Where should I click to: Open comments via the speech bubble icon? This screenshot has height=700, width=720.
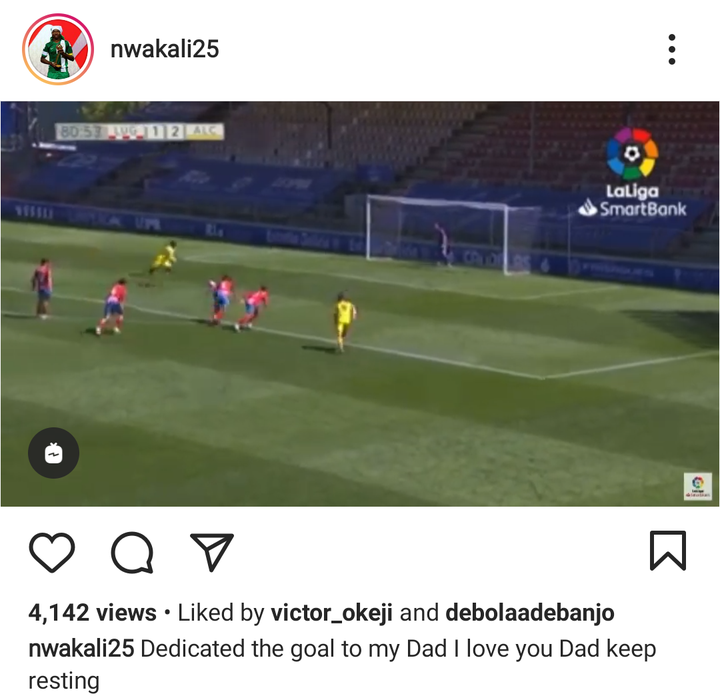(132, 552)
